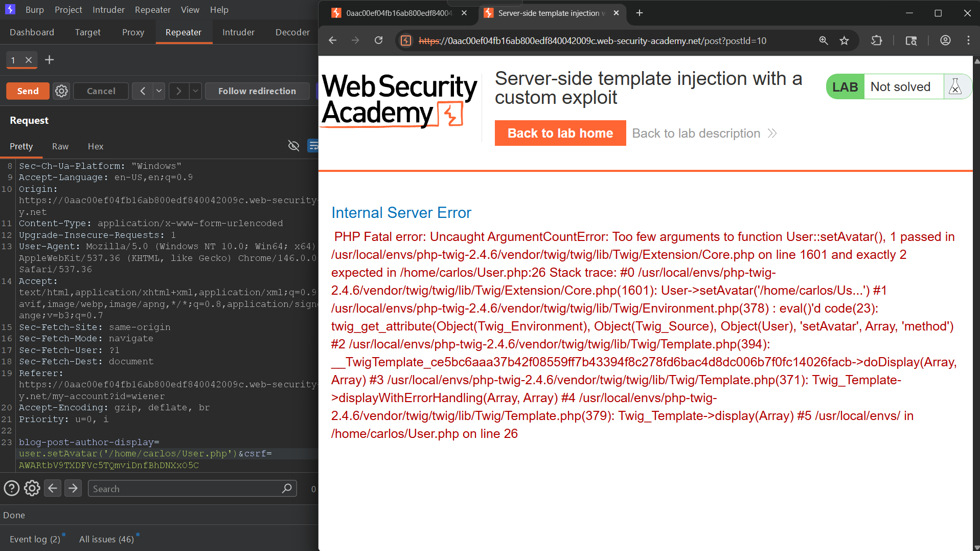This screenshot has height=551, width=980.
Task: Click the Burp Suite logo icon
Action: pos(10,9)
